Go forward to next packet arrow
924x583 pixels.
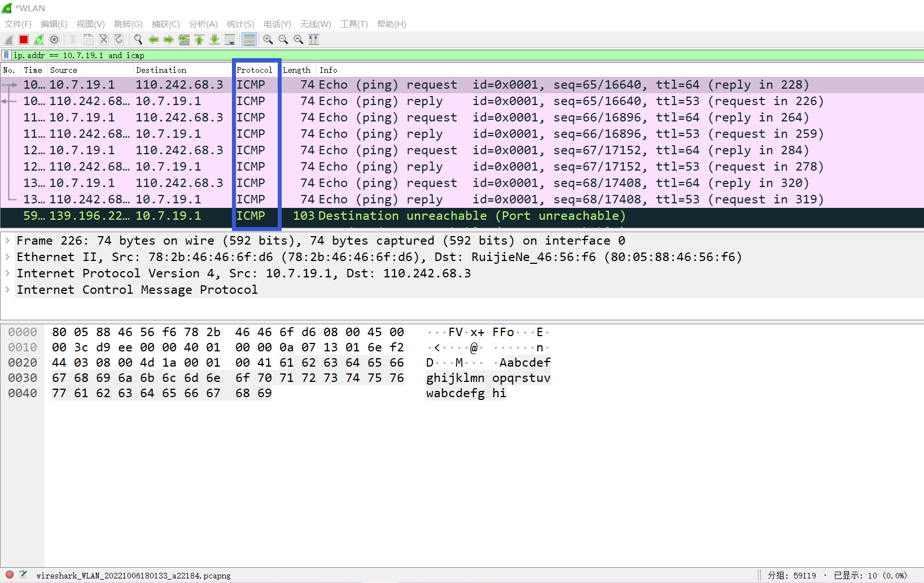pyautogui.click(x=168, y=40)
